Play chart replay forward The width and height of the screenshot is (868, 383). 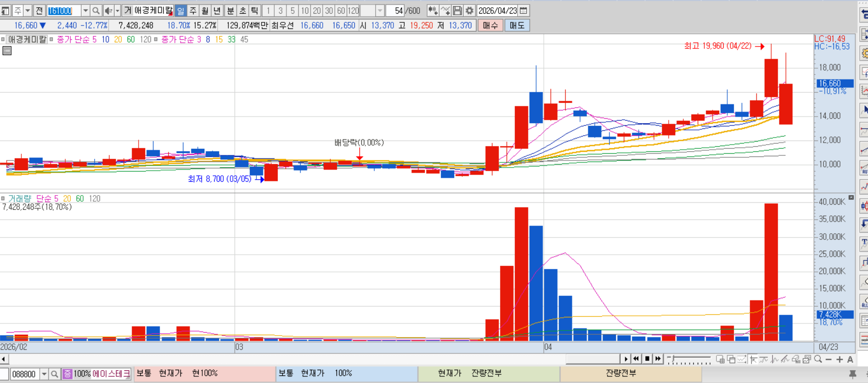click(x=626, y=359)
